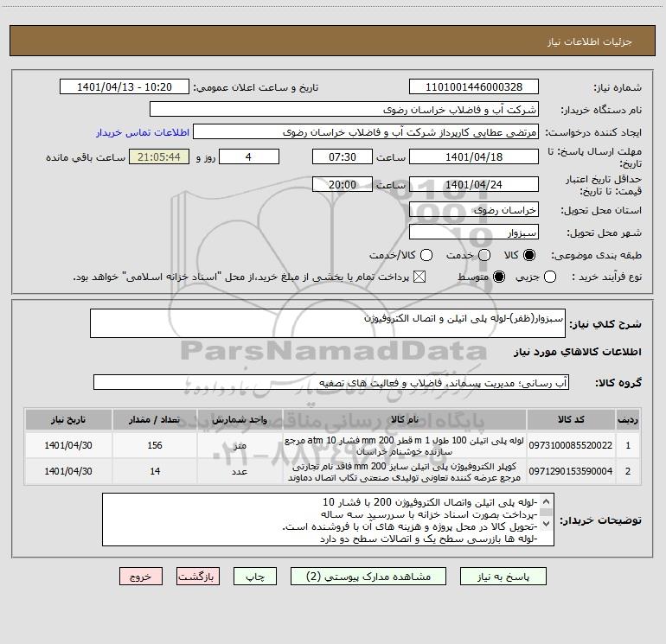Image resolution: width=666 pixels, height=644 pixels.
Task: Click the need date in row 2
Action: coord(68,471)
